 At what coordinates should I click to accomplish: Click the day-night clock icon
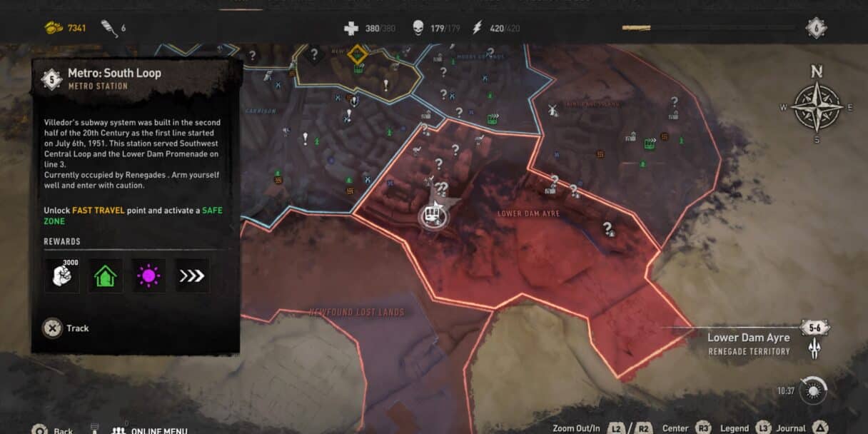click(814, 390)
